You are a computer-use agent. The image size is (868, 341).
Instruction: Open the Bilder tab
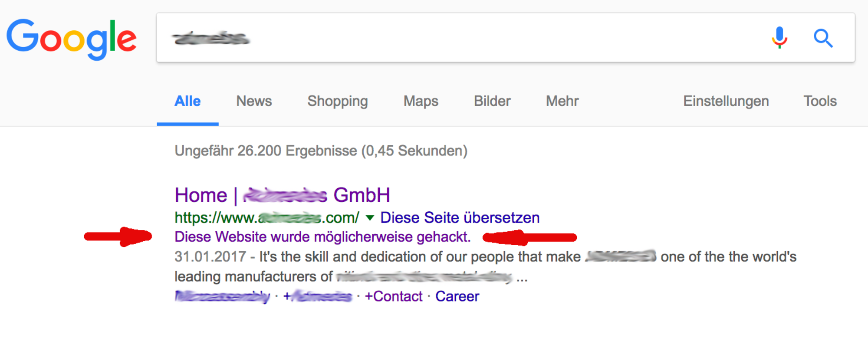(492, 101)
